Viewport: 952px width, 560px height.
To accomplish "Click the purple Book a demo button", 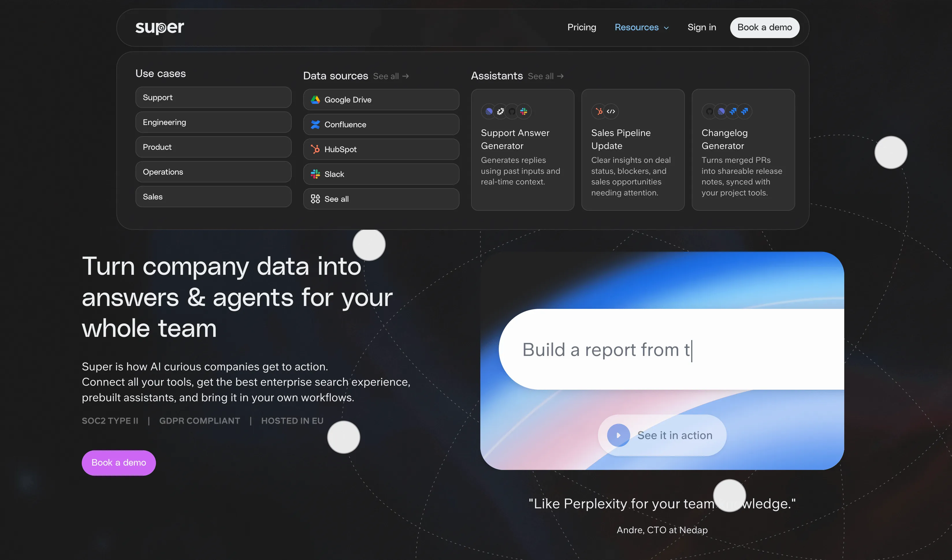I will coord(119,462).
